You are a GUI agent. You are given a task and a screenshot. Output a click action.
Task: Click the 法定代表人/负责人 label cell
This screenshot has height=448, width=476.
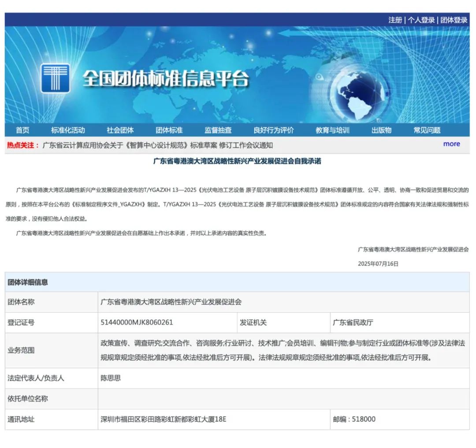point(51,378)
